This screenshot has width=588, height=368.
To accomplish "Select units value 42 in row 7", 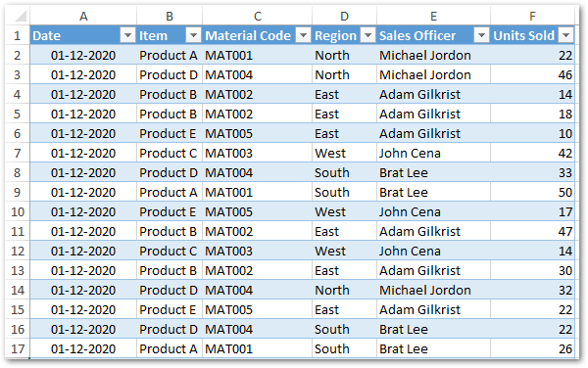I will (x=532, y=153).
